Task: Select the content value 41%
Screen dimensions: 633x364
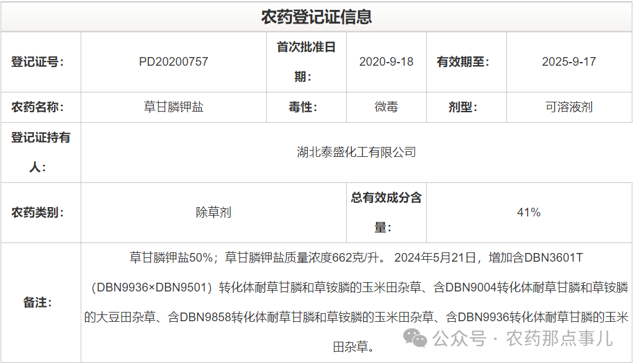Action: pos(529,212)
